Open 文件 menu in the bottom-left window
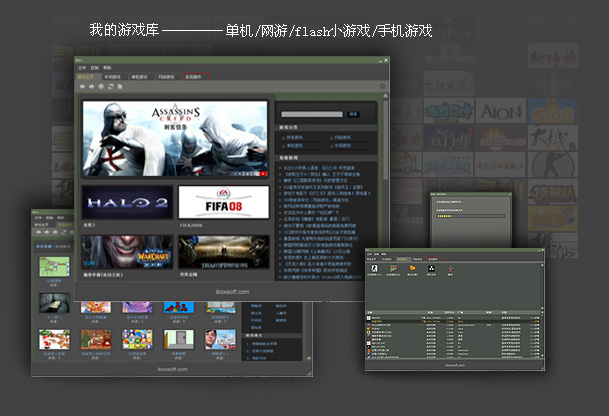Screen dimensions: 609x416 pos(38,218)
